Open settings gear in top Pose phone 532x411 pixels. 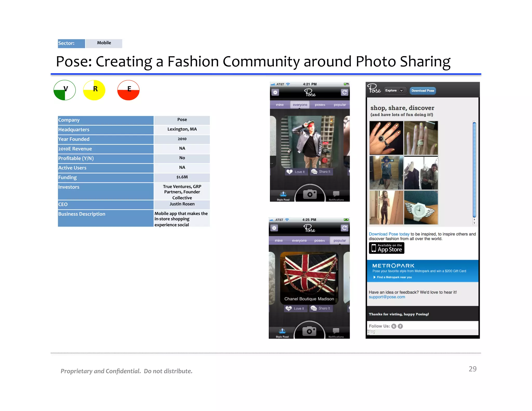(275, 92)
